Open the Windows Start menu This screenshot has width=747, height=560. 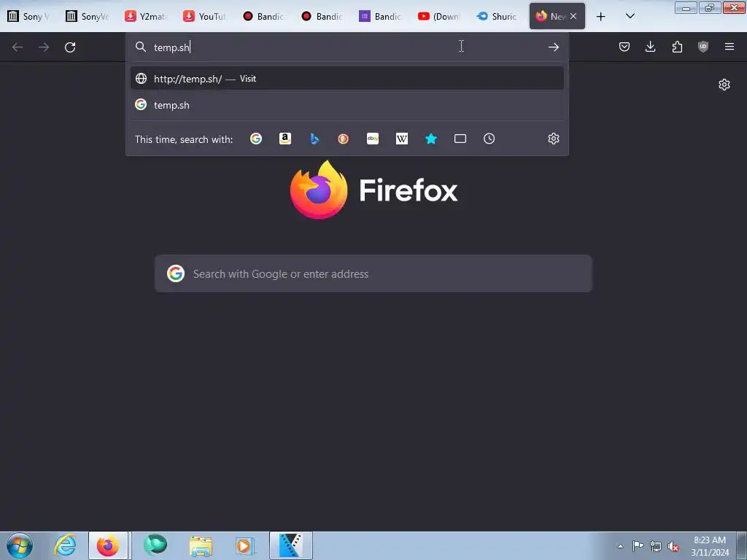tap(20, 545)
